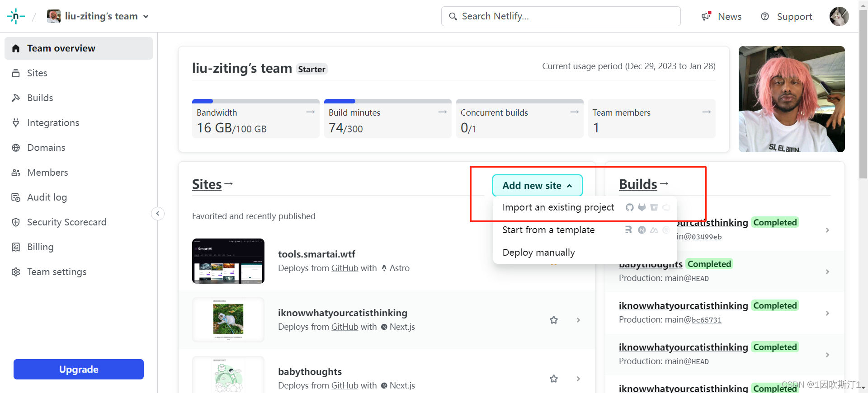This screenshot has height=393, width=868.
Task: Click the blue Upgrade button
Action: coord(79,370)
